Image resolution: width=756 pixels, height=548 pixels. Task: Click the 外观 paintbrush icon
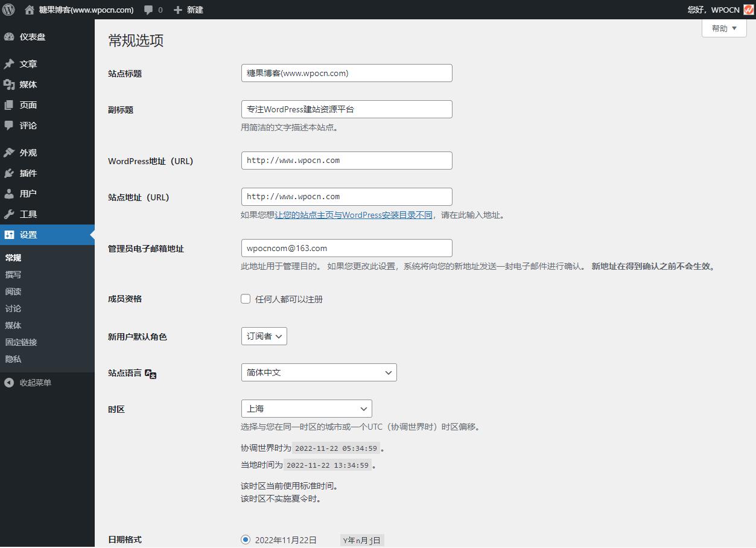pyautogui.click(x=9, y=153)
